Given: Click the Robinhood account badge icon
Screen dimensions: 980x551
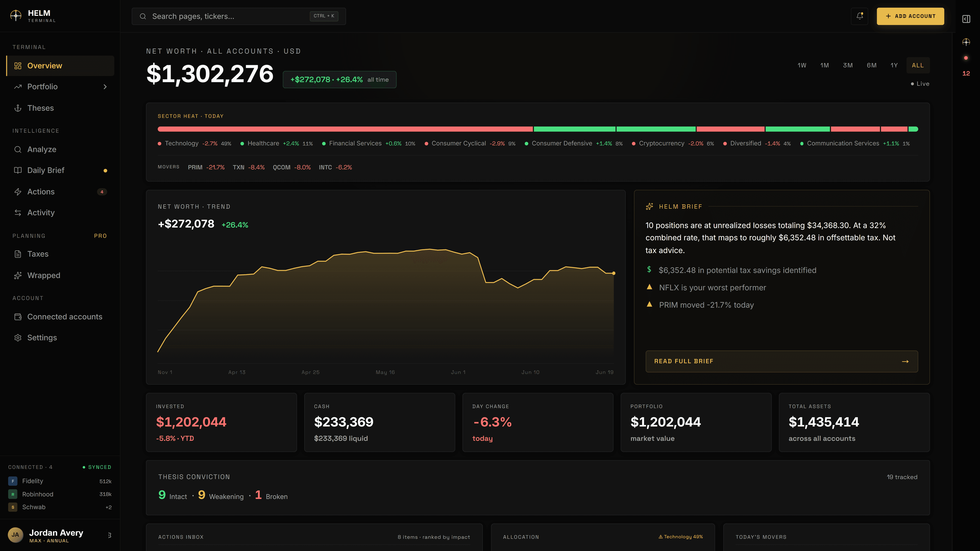Looking at the screenshot, I should pyautogui.click(x=13, y=494).
